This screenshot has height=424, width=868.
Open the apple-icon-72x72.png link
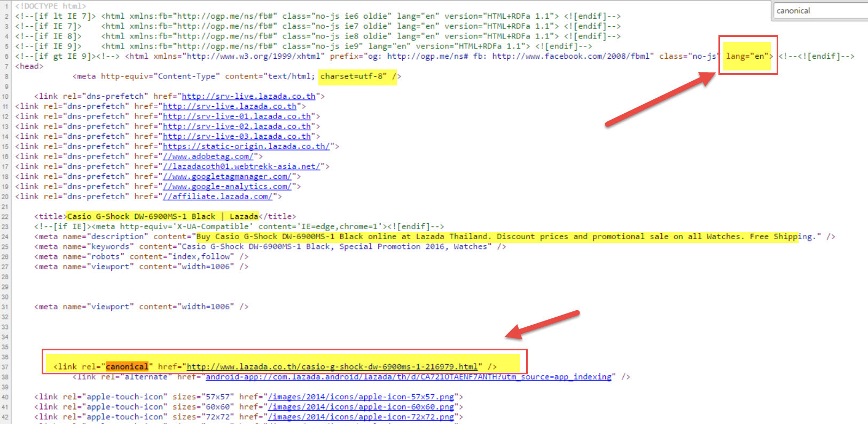point(361,417)
